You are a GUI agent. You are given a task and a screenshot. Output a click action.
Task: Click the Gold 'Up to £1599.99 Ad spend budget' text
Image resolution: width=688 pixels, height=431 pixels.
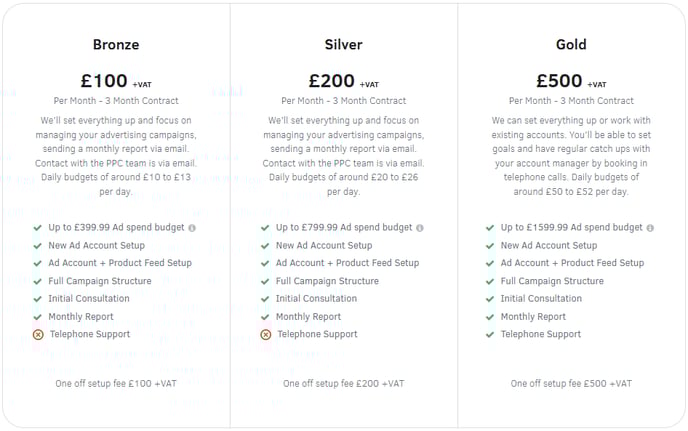click(x=572, y=227)
